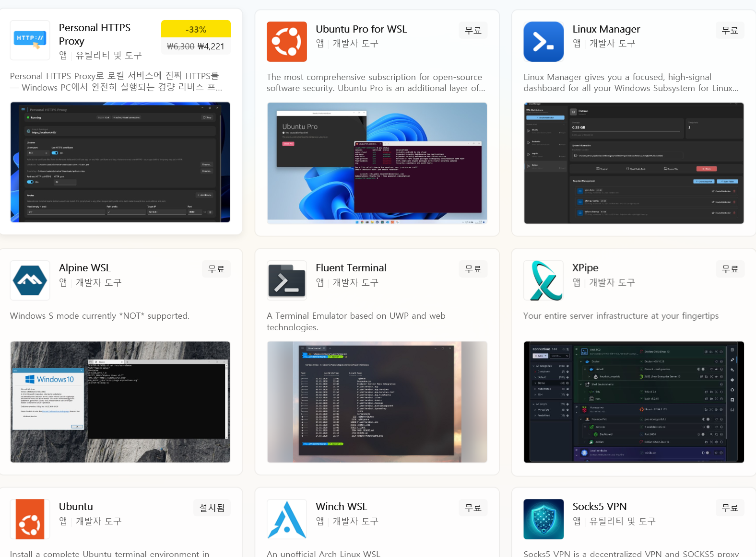Click the Winch WSL icon
The image size is (756, 557).
(287, 519)
